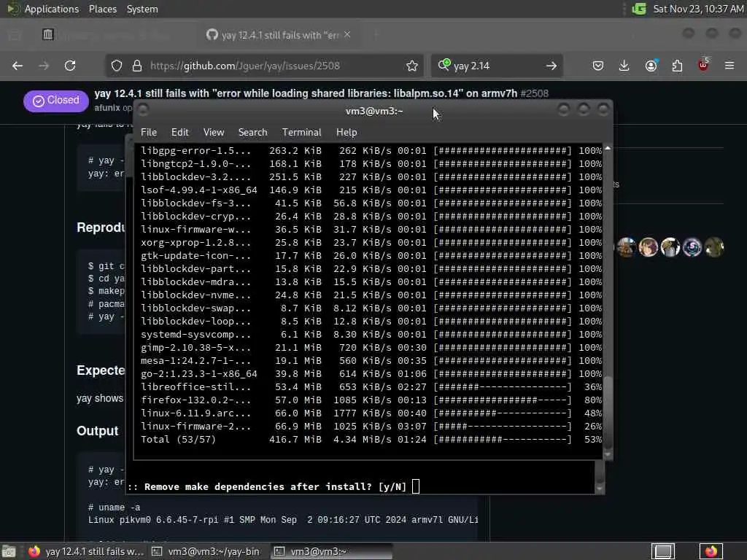Click the 'yay 2.14' search field
This screenshot has height=560, width=747.
coord(496,66)
